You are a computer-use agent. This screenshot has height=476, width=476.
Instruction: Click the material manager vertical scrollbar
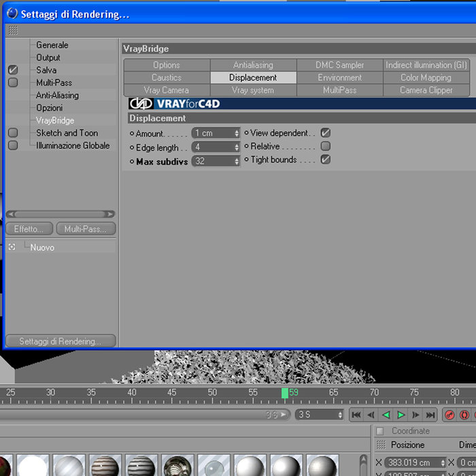click(x=363, y=465)
